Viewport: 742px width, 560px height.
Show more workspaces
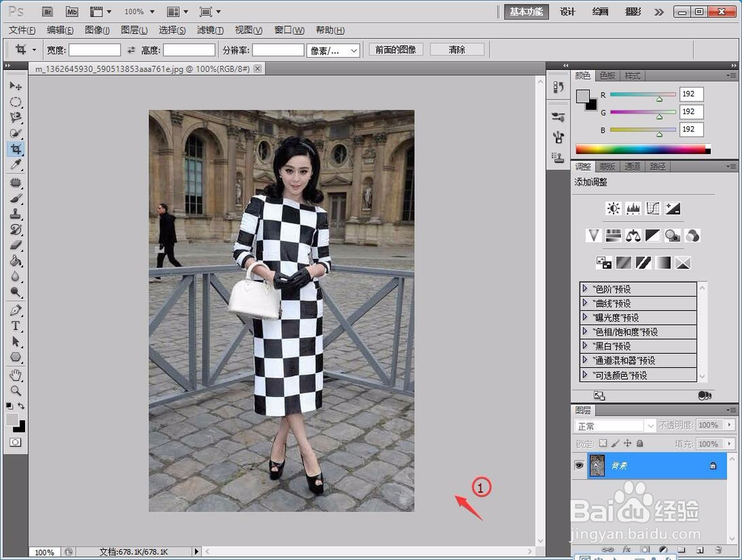pos(659,13)
